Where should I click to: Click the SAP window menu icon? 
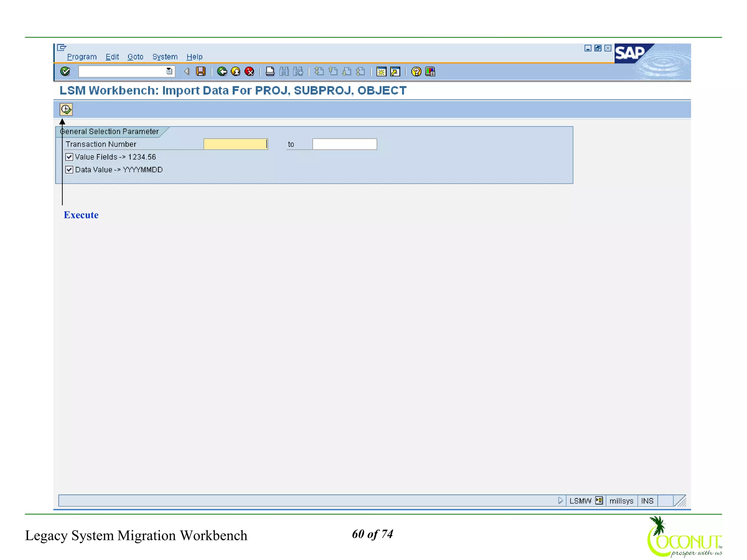click(x=62, y=47)
